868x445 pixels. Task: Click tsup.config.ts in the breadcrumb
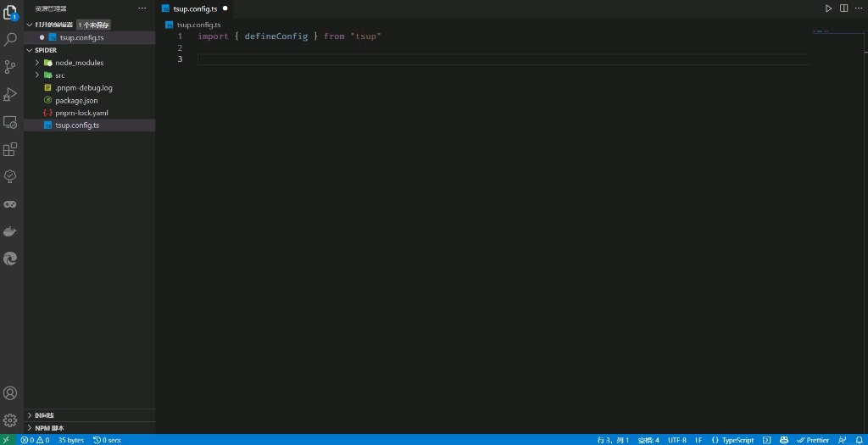coord(198,25)
